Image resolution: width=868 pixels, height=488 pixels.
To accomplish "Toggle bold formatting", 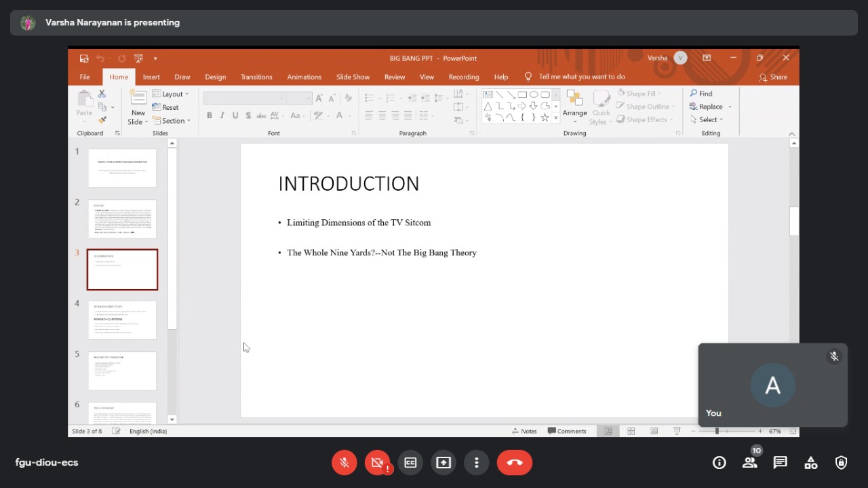I will click(x=210, y=115).
